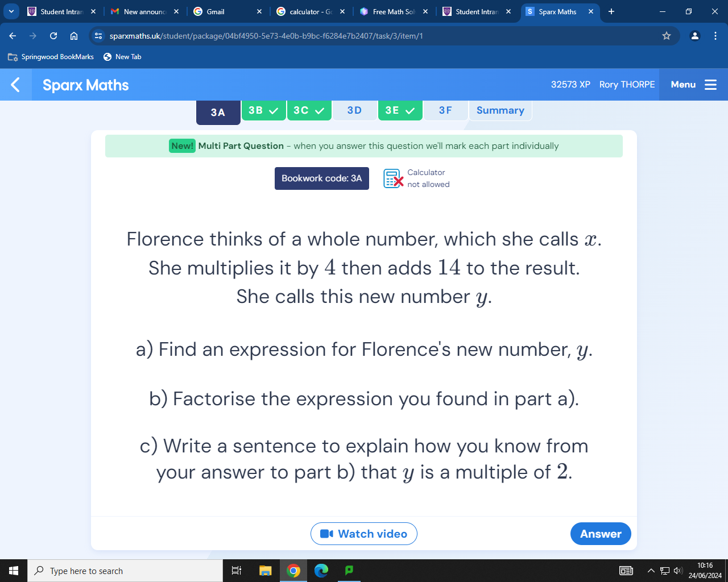Image resolution: width=728 pixels, height=582 pixels.
Task: Select question part 3D
Action: 355,110
